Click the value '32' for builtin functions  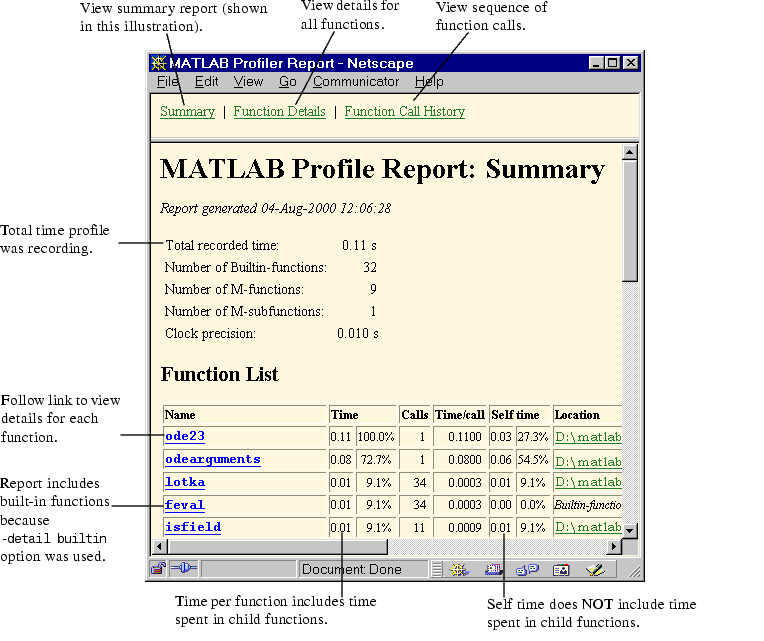point(370,267)
